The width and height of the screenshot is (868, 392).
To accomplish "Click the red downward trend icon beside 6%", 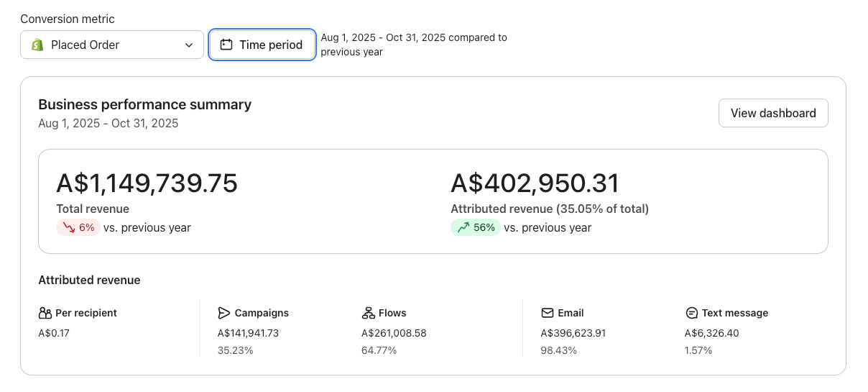I will pyautogui.click(x=69, y=227).
